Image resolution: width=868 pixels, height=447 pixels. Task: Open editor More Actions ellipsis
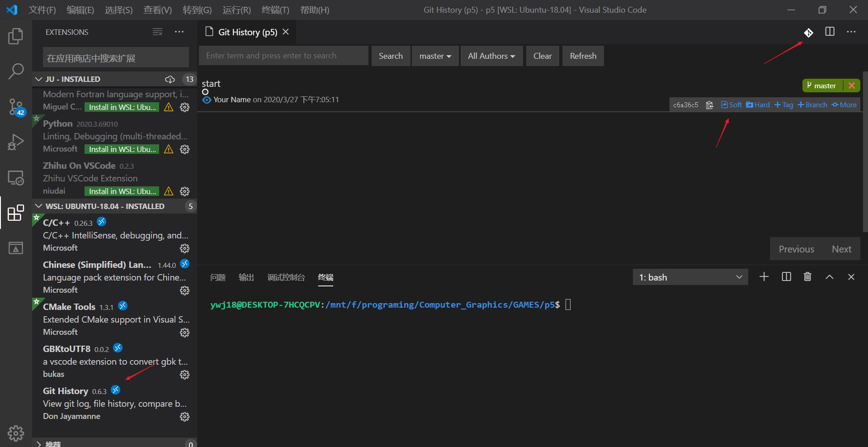point(851,32)
